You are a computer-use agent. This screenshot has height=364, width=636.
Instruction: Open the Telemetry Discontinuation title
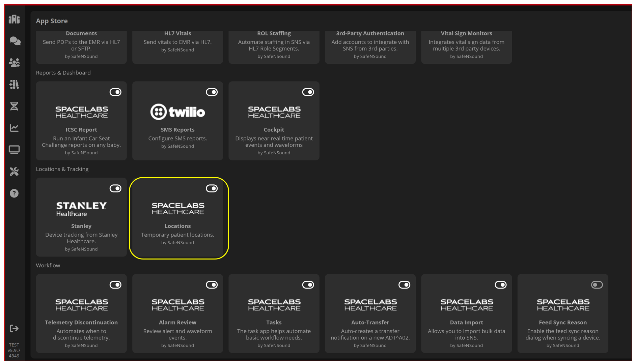[81, 323]
